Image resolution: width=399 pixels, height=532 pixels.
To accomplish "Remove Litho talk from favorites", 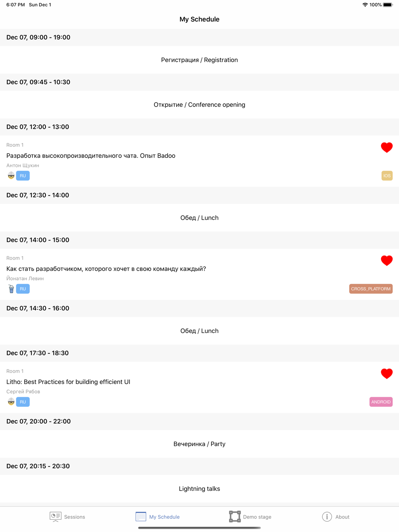I will pyautogui.click(x=386, y=374).
